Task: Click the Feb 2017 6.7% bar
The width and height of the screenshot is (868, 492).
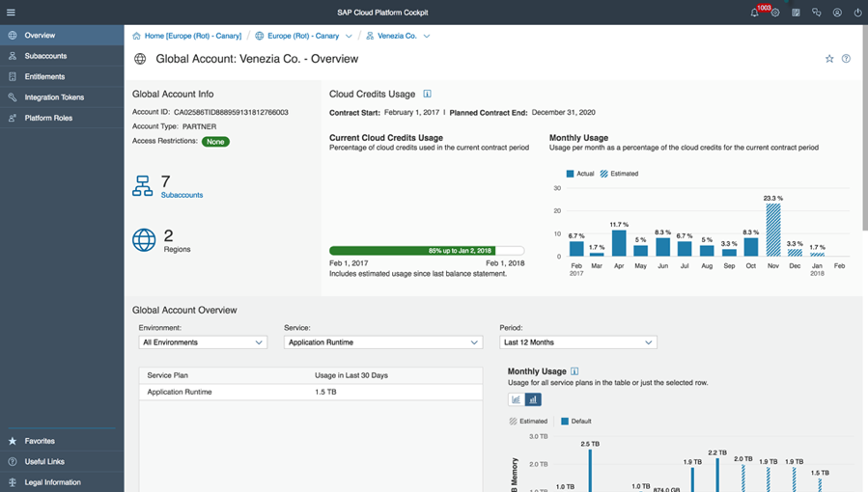Action: point(576,248)
